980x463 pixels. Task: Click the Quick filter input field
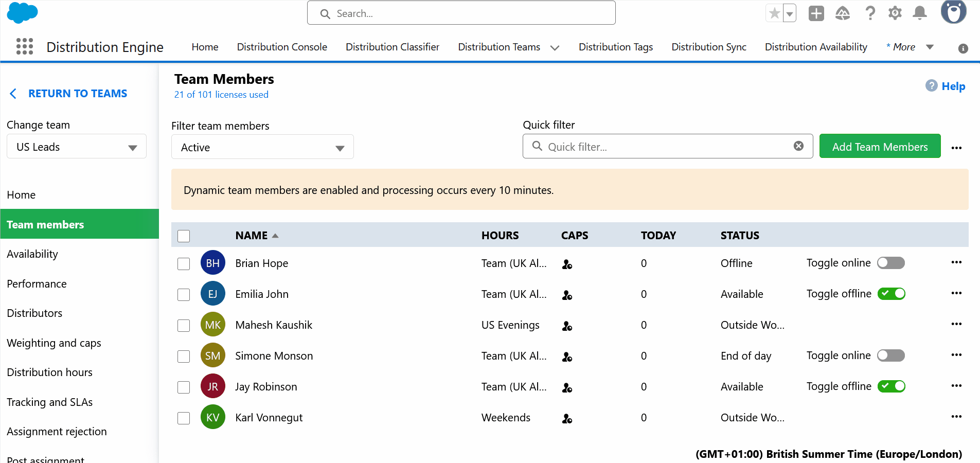point(667,146)
